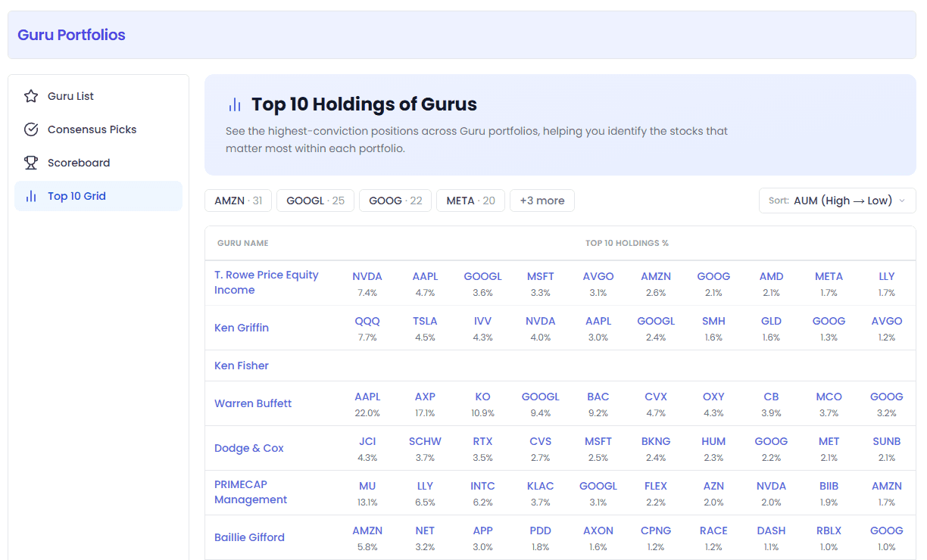Viewport: 927px width, 560px height.
Task: Click the bar chart icon beside Top 10 Grid
Action: tap(31, 196)
